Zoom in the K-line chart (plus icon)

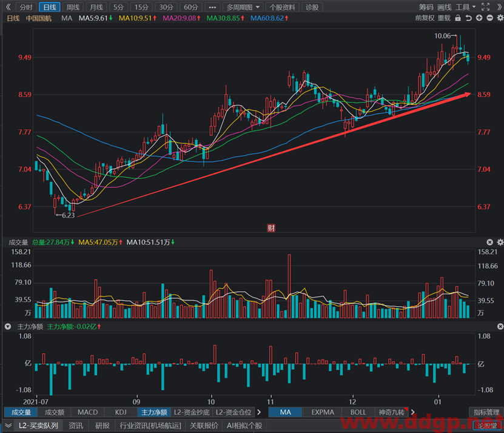[x=479, y=18]
